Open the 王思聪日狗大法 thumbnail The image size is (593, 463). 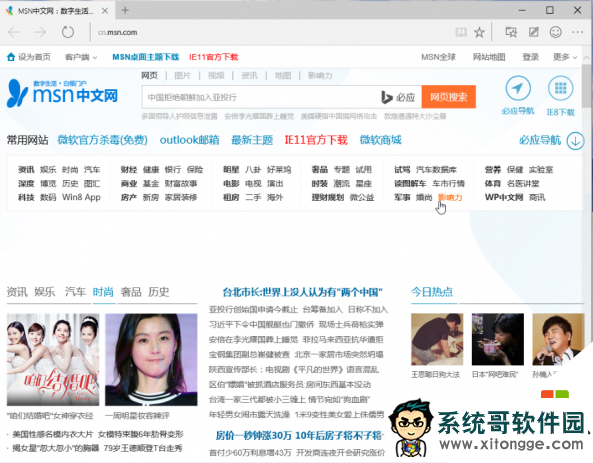[x=437, y=339]
